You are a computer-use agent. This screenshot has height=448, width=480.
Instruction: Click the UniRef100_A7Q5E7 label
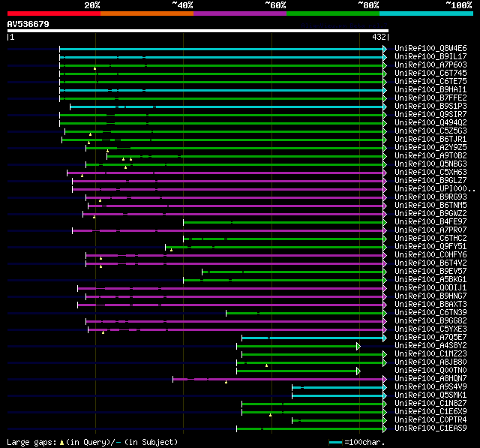pyautogui.click(x=430, y=338)
